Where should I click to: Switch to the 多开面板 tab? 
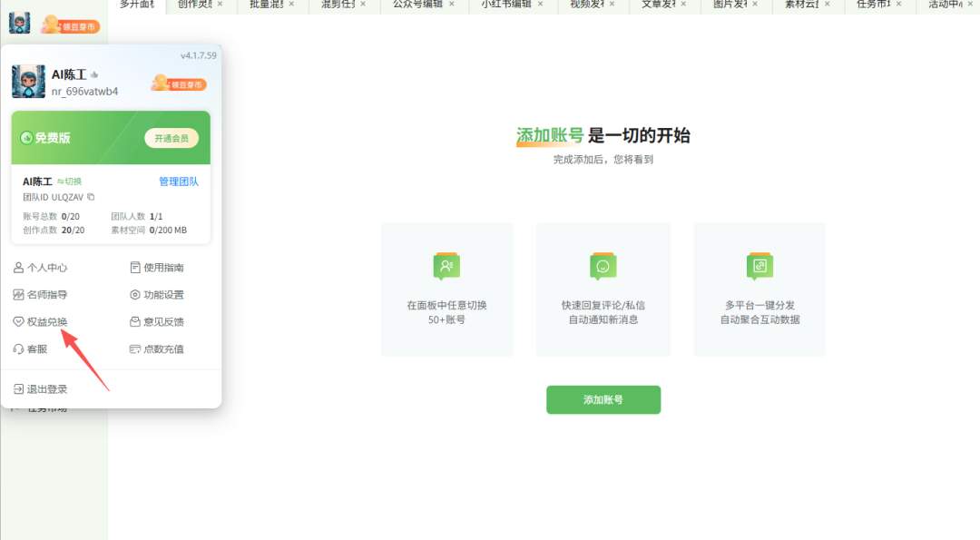click(137, 5)
